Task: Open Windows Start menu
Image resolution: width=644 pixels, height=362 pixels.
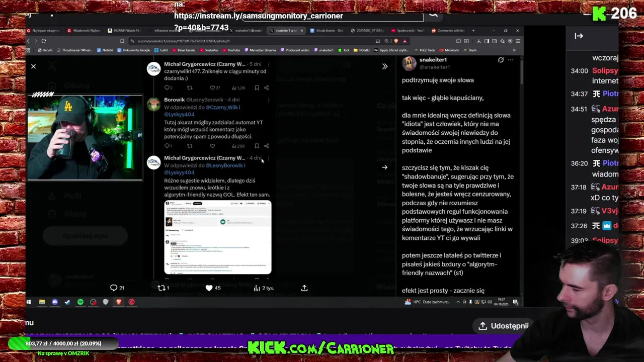Action: pos(29,302)
